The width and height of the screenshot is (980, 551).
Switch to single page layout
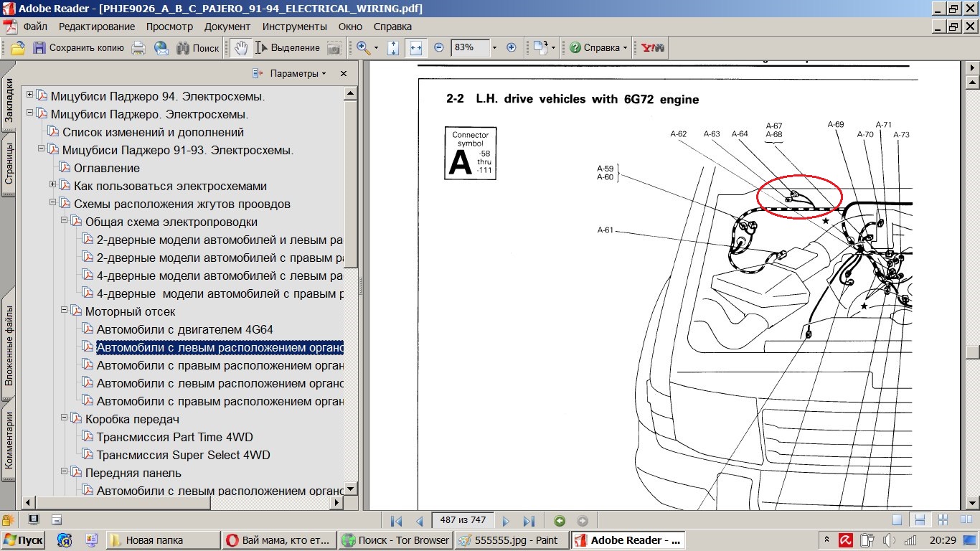pyautogui.click(x=897, y=520)
